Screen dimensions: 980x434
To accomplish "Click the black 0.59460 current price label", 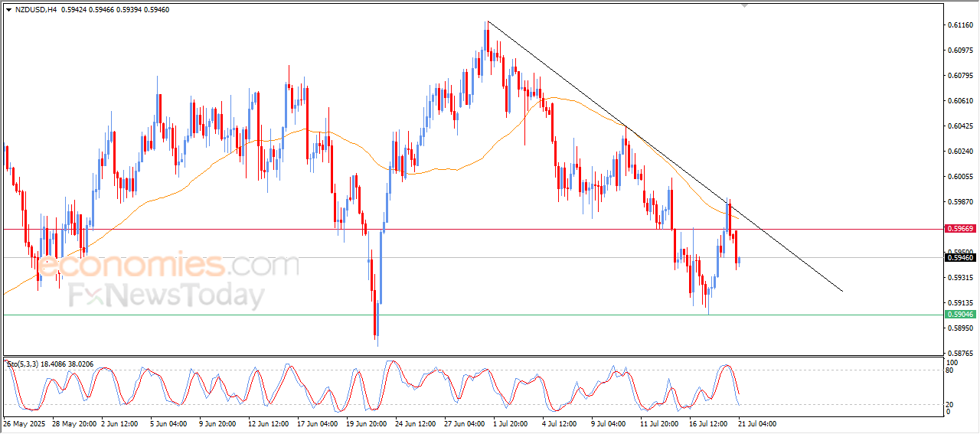I will (959, 258).
